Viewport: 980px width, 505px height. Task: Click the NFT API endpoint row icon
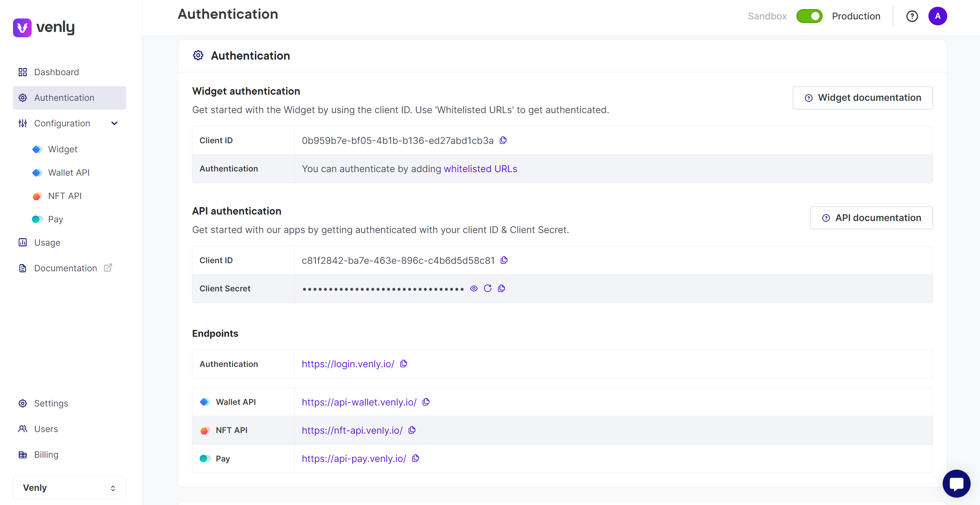point(205,430)
